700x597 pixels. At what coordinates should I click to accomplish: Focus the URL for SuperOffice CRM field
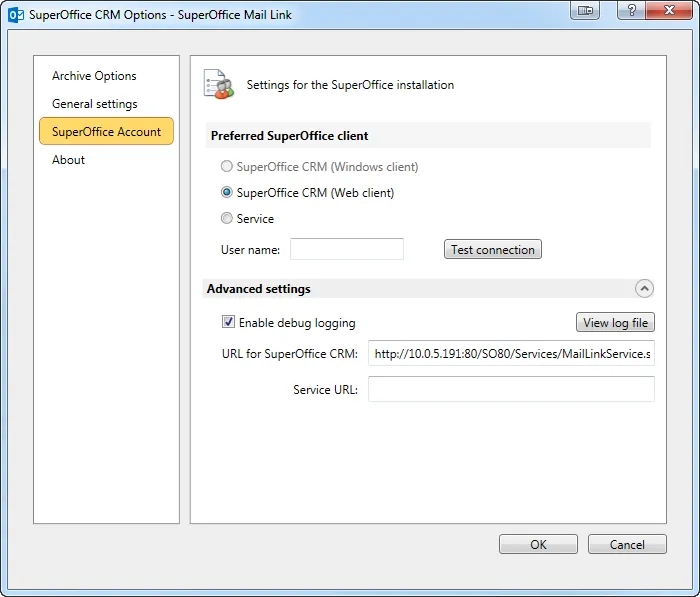pyautogui.click(x=511, y=354)
